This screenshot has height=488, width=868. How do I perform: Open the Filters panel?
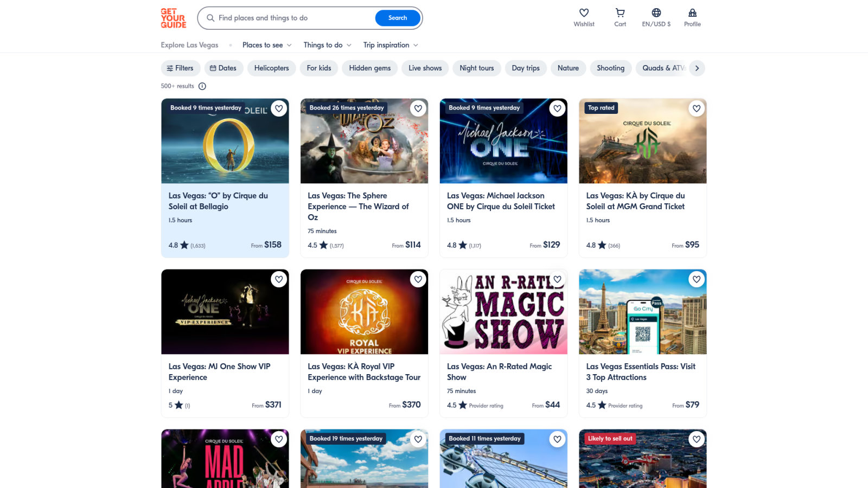[181, 68]
